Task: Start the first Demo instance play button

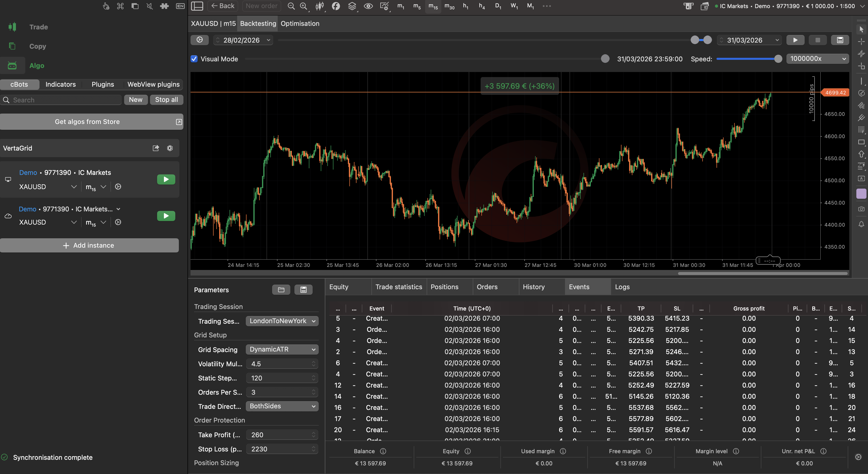Action: 166,179
